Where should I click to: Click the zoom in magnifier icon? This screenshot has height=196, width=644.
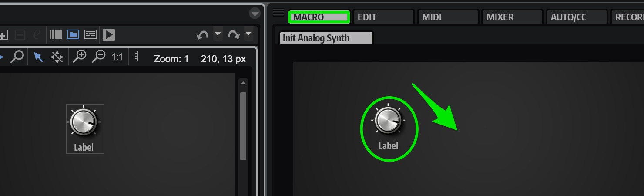(80, 57)
